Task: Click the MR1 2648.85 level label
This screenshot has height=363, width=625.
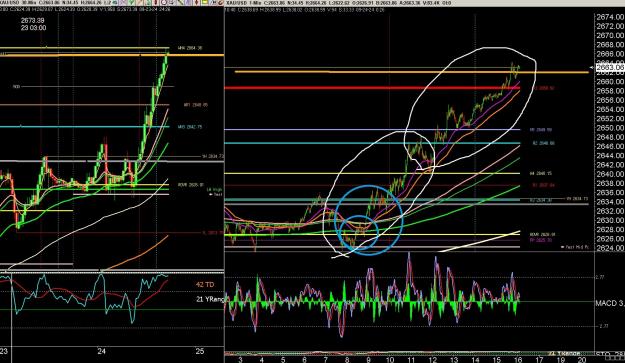Action: [x=196, y=105]
